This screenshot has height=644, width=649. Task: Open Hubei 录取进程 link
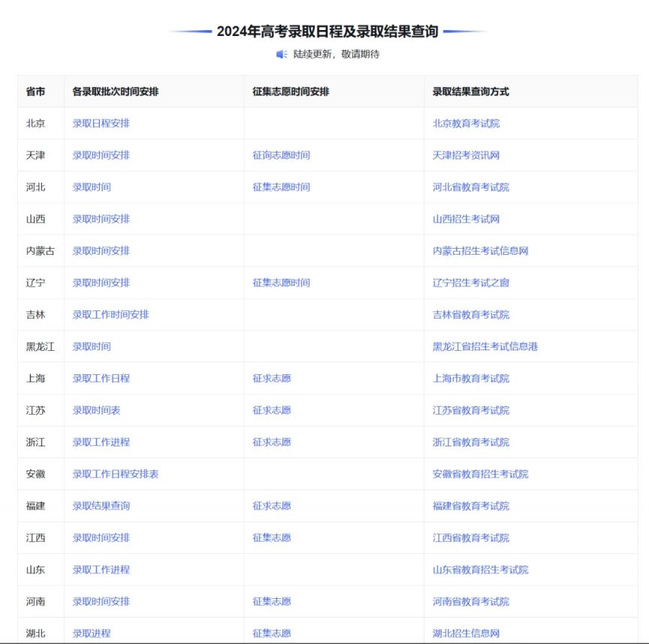click(x=92, y=633)
